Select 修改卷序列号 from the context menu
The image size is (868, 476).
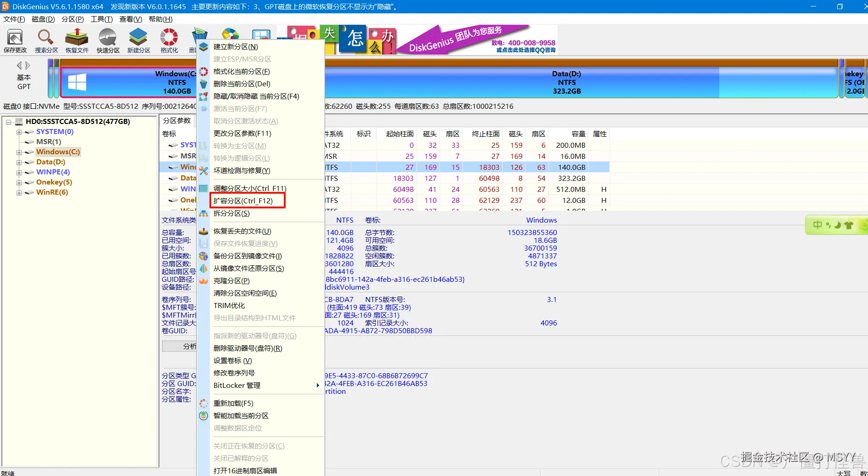(x=234, y=373)
